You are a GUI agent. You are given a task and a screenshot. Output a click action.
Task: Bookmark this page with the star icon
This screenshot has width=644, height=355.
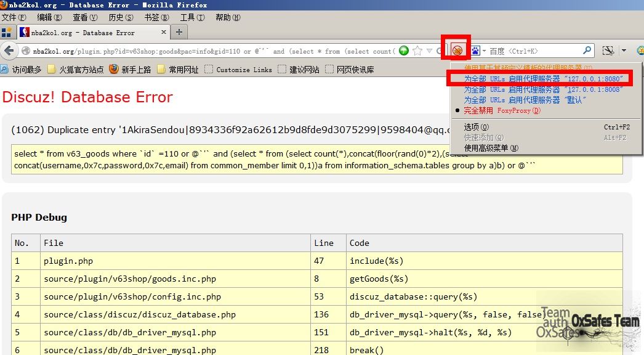tap(417, 51)
